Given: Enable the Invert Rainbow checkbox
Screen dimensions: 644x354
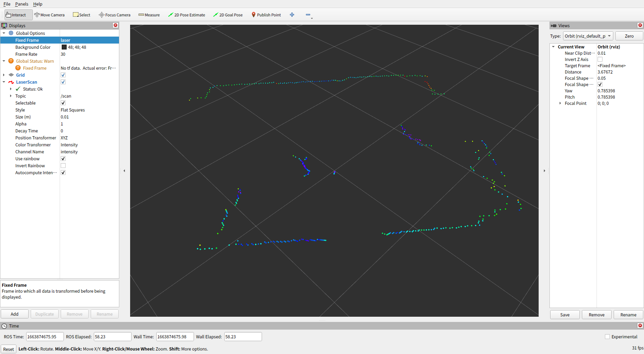Looking at the screenshot, I should click(x=63, y=166).
